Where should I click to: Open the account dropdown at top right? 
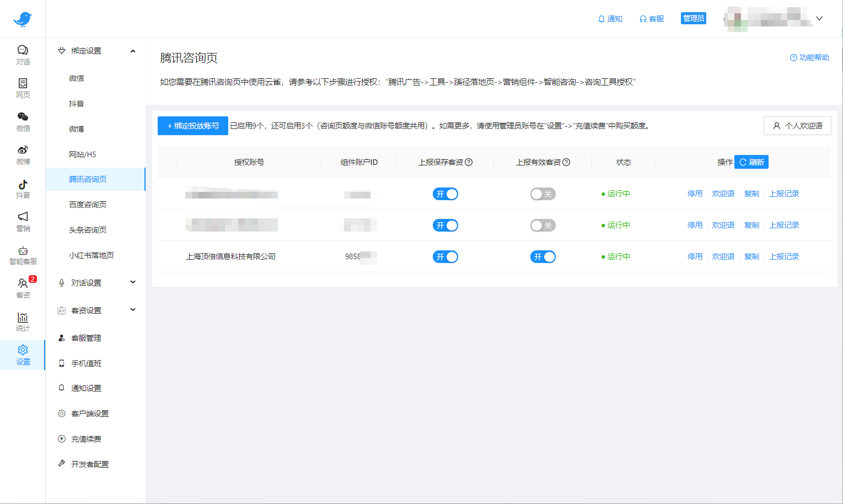[x=819, y=18]
